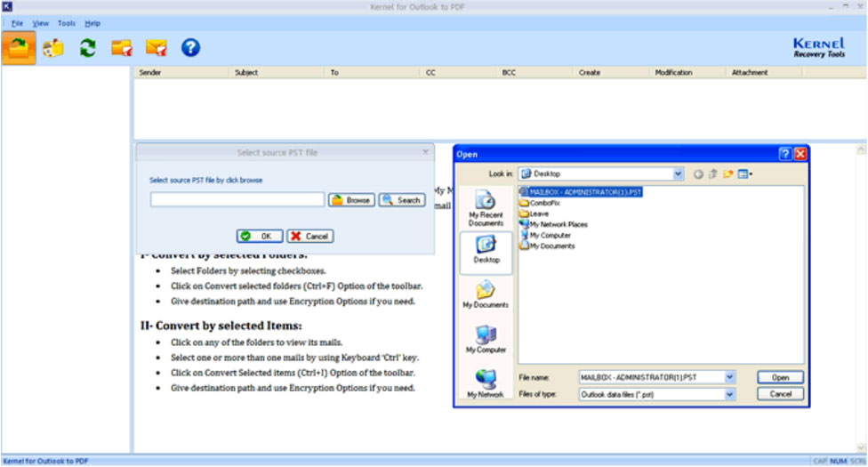The width and height of the screenshot is (868, 467).
Task: Open the File menu
Action: click(18, 23)
